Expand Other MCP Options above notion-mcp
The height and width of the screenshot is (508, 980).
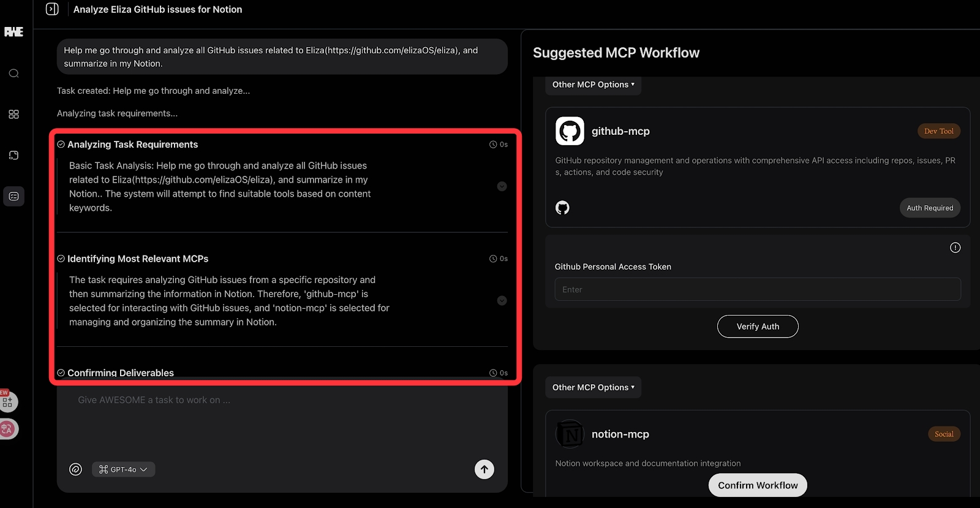pos(593,387)
